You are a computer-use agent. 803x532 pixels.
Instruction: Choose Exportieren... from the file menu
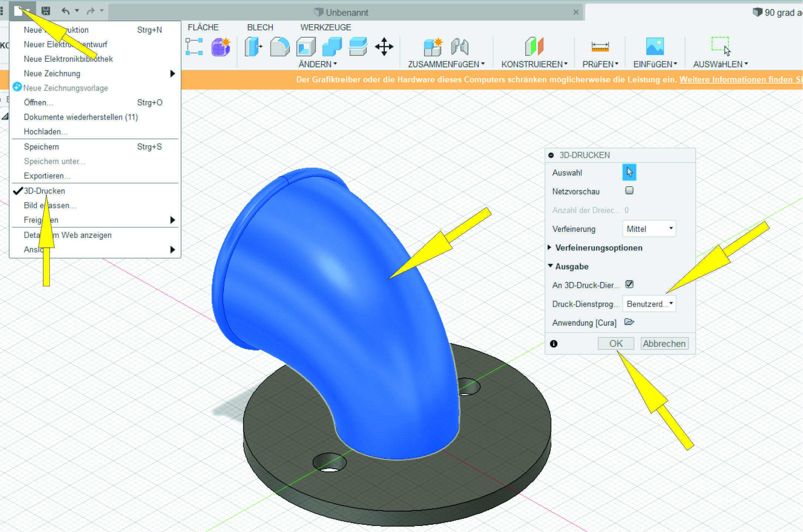[47, 176]
